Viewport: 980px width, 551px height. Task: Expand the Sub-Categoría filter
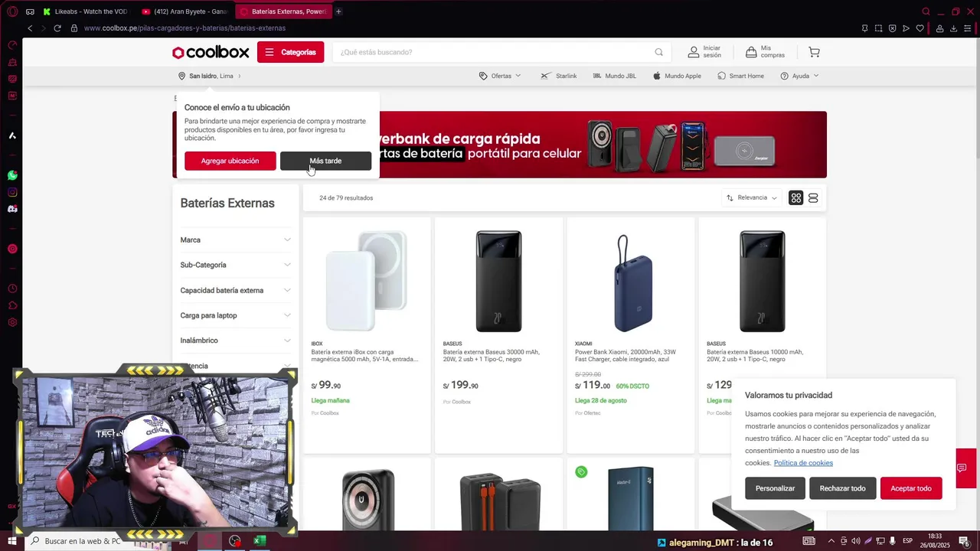point(235,265)
